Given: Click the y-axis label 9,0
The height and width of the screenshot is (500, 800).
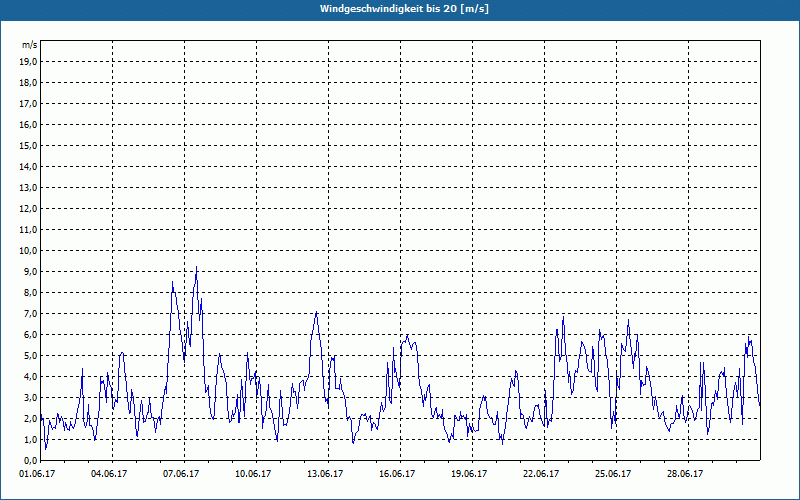Looking at the screenshot, I should 30,271.
